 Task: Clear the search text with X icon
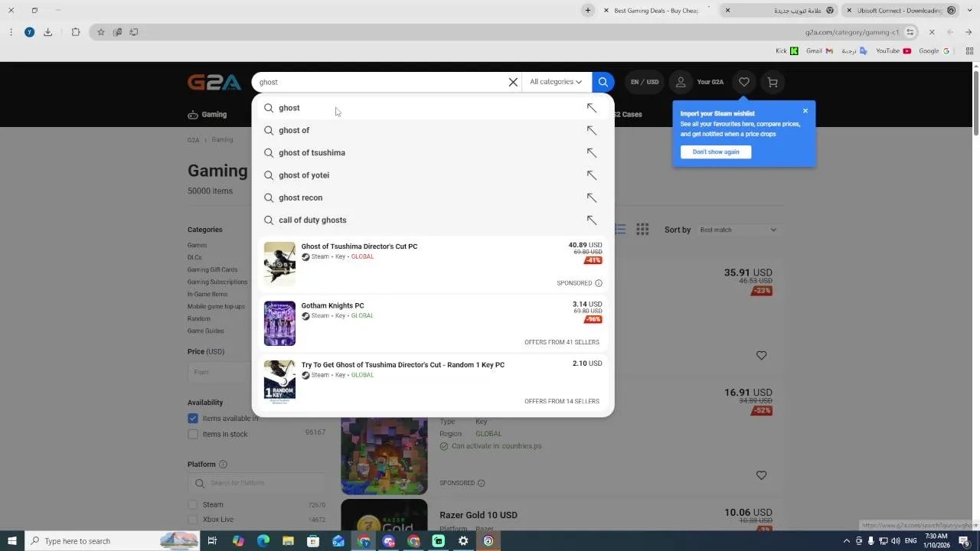point(513,82)
